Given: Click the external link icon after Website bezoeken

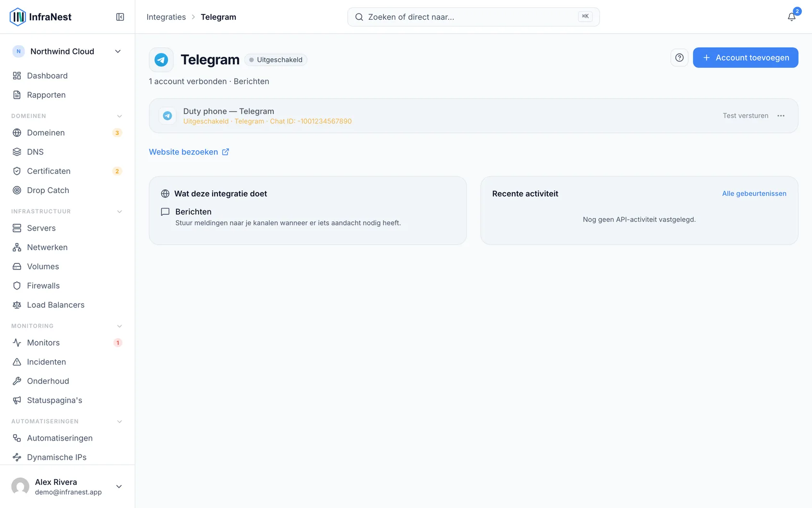Looking at the screenshot, I should (x=226, y=152).
